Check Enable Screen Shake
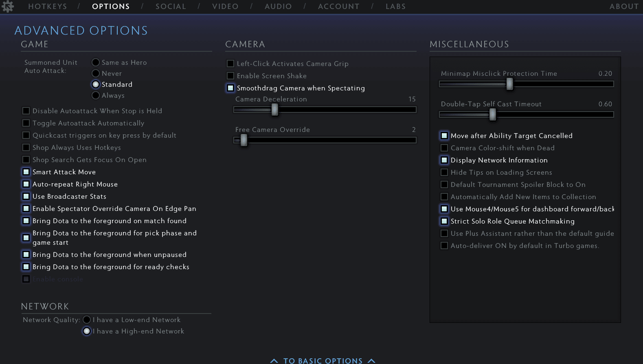This screenshot has height=364, width=643. coord(230,76)
